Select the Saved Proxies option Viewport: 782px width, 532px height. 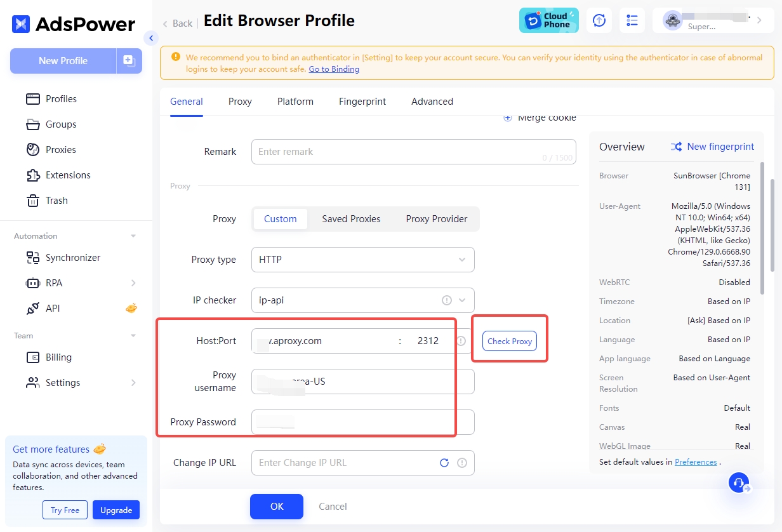351,219
